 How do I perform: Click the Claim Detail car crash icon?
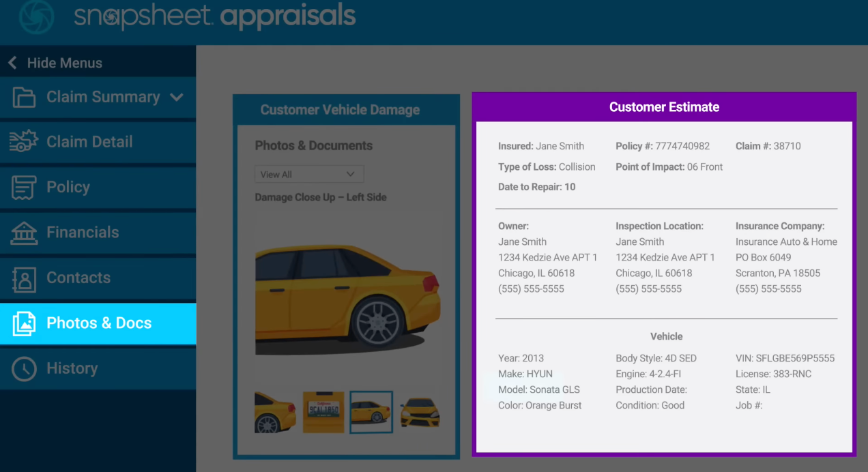[24, 142]
